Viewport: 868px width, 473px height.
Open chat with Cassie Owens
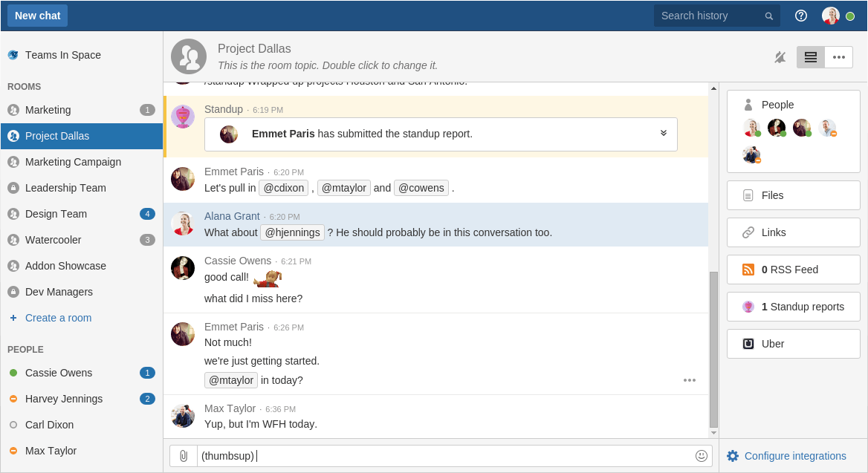point(82,373)
